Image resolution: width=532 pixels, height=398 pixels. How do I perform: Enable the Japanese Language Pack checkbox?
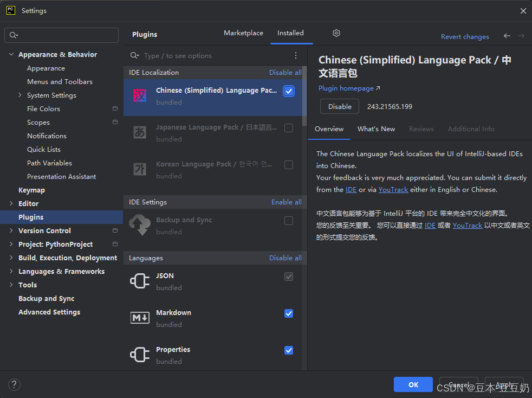(289, 128)
